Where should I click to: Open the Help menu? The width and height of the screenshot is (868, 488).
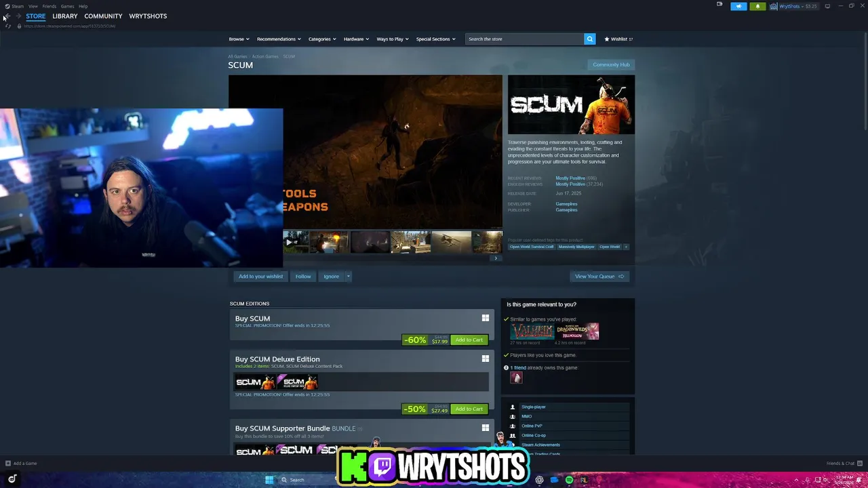point(83,6)
